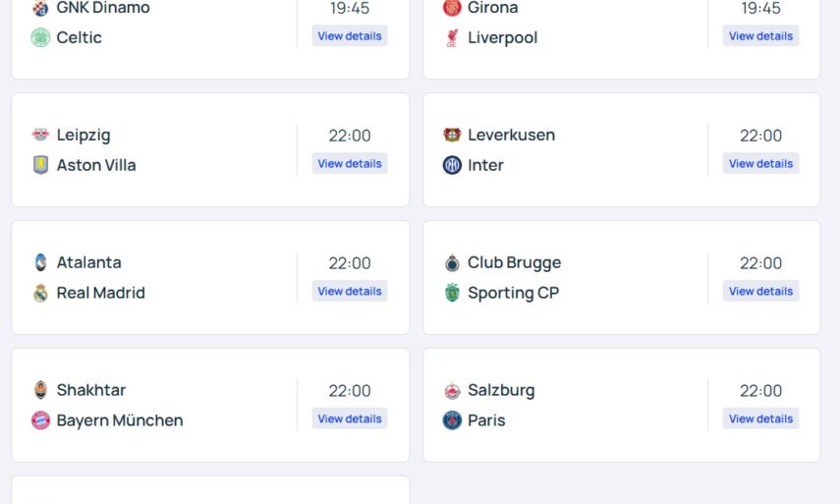
Task: Click the Liverpool club crest icon
Action: pyautogui.click(x=452, y=37)
